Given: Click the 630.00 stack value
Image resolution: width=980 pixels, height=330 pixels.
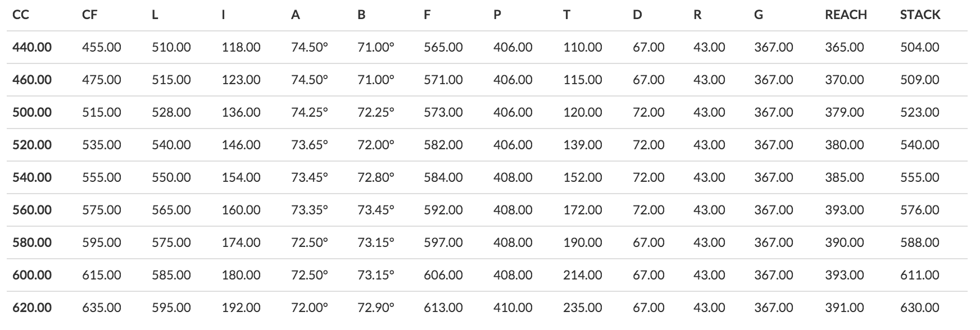Looking at the screenshot, I should (920, 308).
